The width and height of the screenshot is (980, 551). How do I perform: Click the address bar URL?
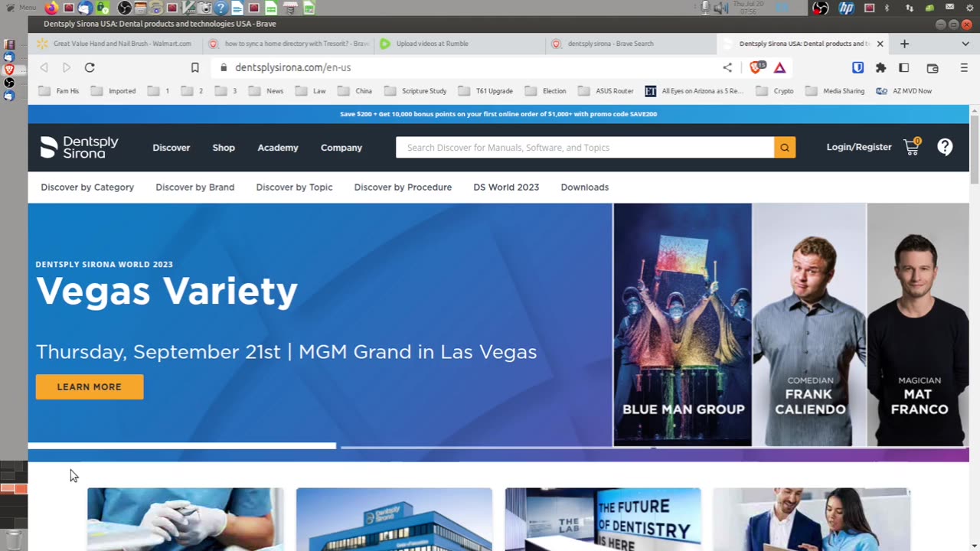tap(293, 67)
